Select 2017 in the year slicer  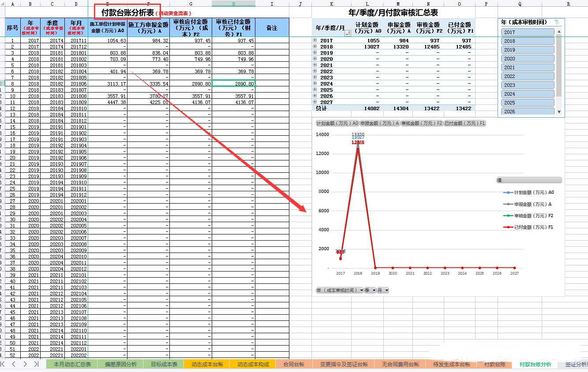(528, 31)
